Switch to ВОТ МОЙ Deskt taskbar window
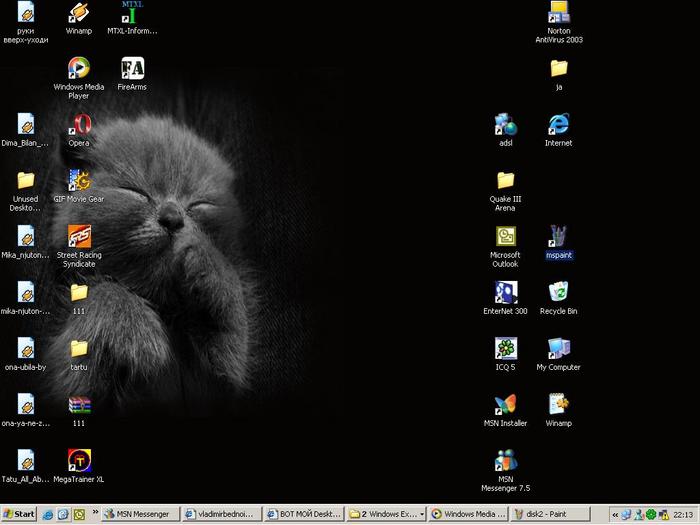Screen dimensions: 700x525 coord(304,514)
